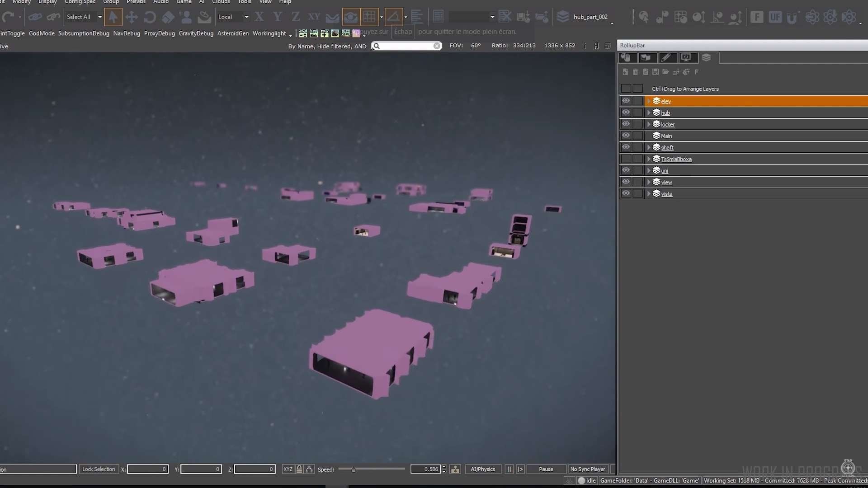Click the Lock Selection button
Viewport: 868px width, 488px height.
coord(99,469)
